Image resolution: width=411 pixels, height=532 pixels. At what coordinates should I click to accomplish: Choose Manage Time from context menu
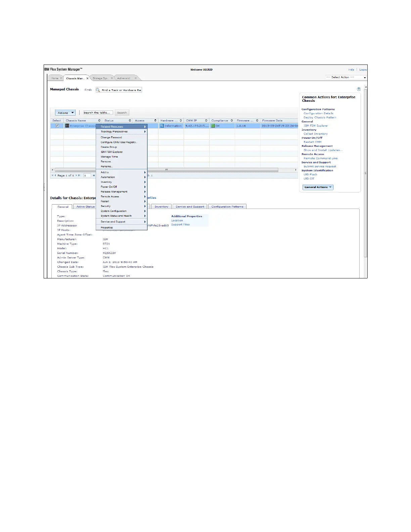122,157
